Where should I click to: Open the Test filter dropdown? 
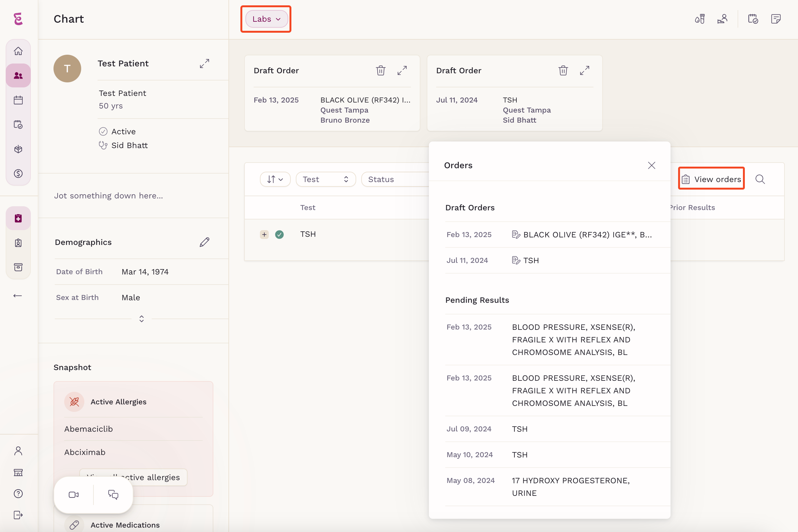[x=326, y=179]
